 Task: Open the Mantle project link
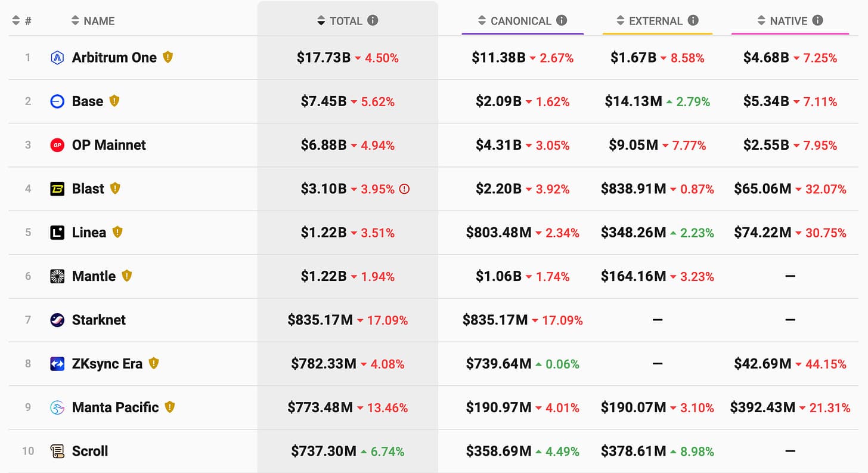point(94,276)
